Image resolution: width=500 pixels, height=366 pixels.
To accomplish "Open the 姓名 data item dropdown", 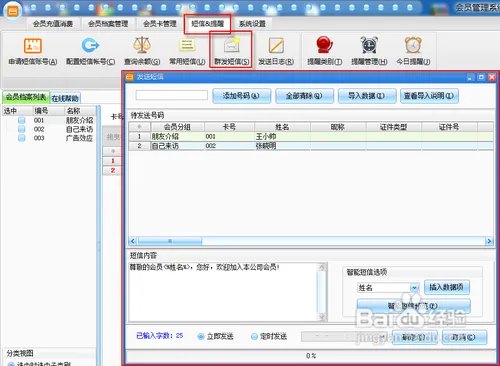I will 414,288.
